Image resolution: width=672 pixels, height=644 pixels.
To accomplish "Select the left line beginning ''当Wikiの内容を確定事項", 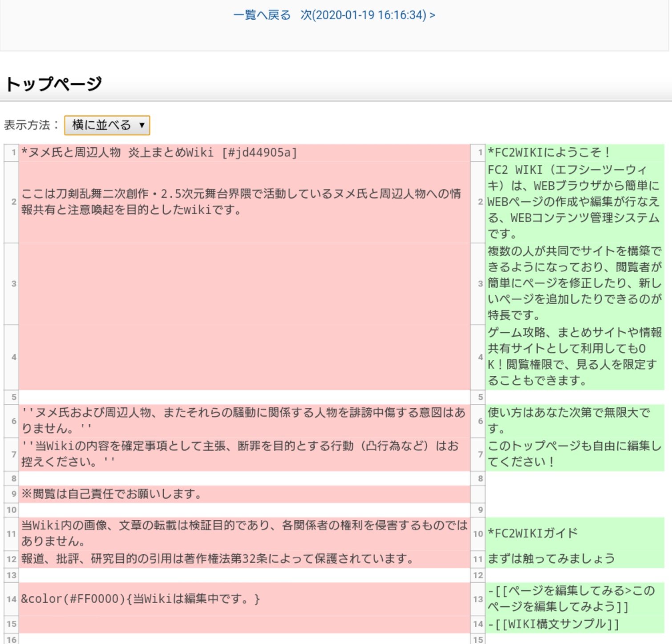I will click(244, 454).
